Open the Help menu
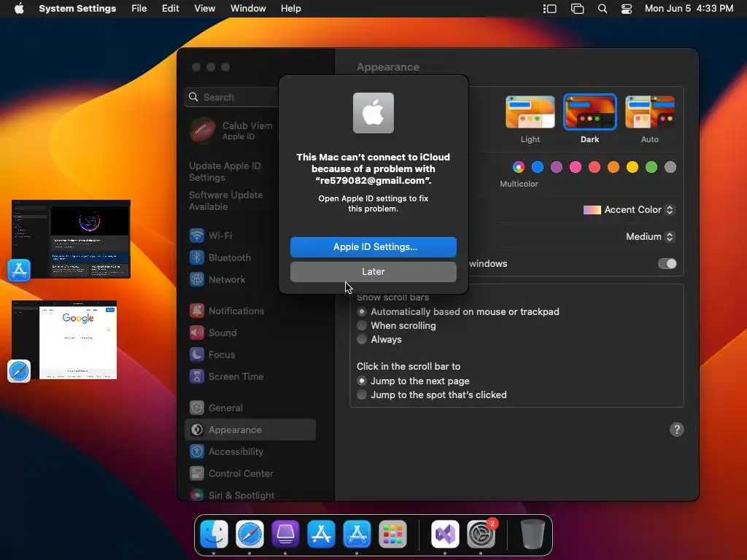This screenshot has width=747, height=560. (x=290, y=9)
